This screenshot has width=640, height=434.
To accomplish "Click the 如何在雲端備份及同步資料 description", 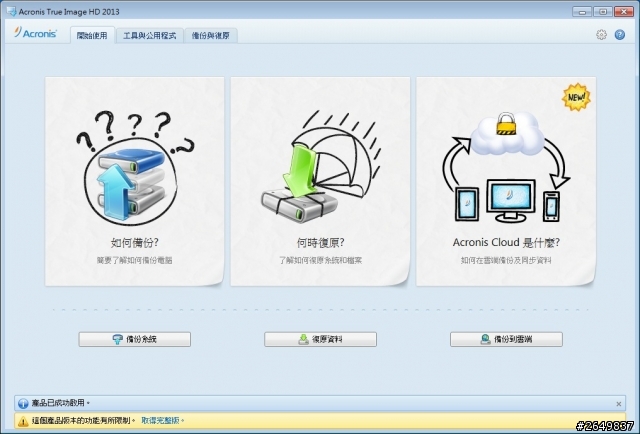I will click(506, 260).
